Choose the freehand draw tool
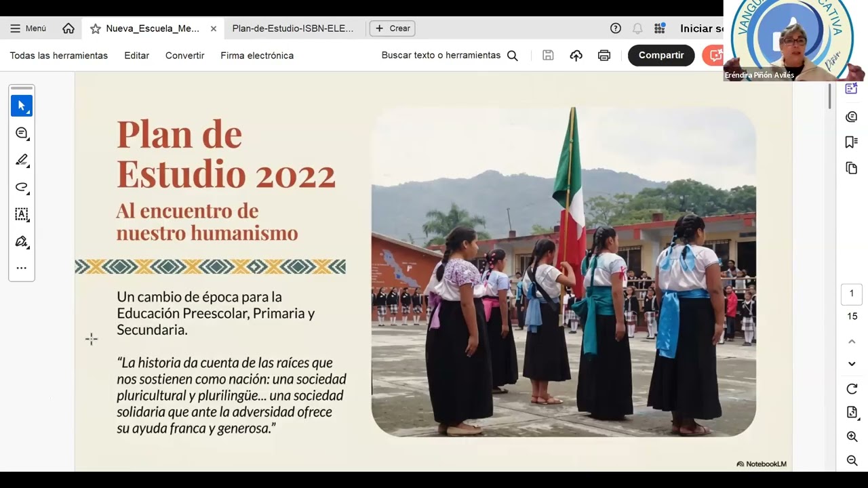This screenshot has height=488, width=868. 22,187
